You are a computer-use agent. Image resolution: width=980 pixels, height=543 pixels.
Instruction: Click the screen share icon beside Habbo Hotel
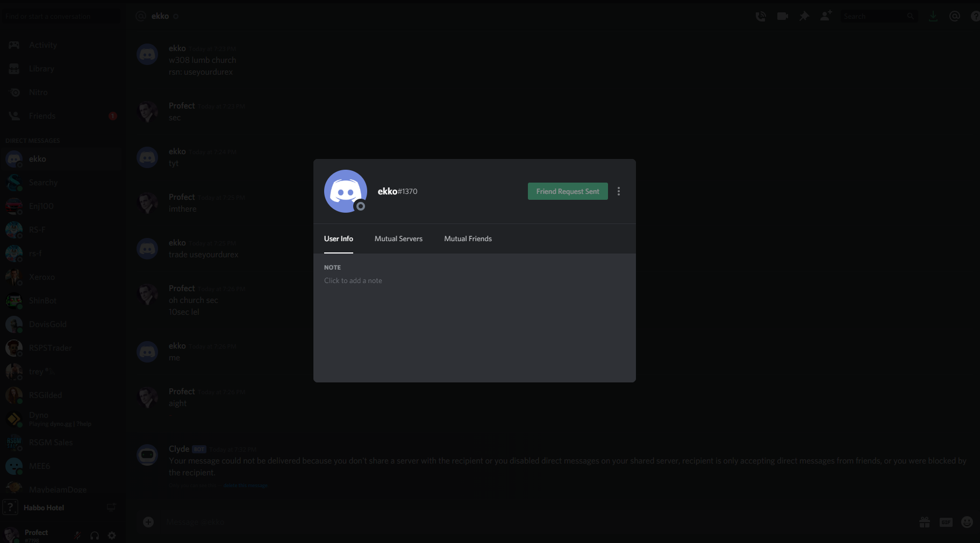click(111, 507)
